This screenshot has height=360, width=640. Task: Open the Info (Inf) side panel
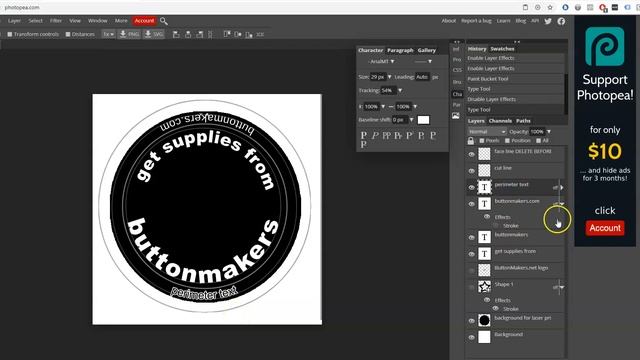[x=456, y=49]
